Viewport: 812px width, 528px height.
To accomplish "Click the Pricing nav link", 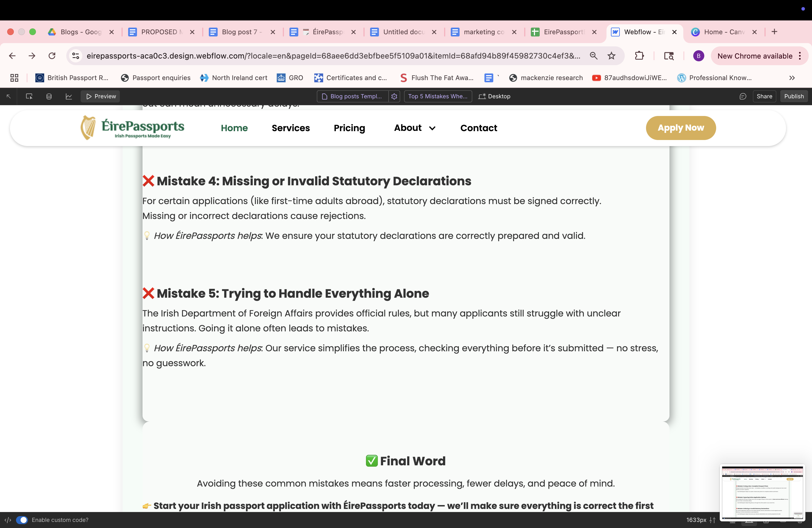I will [349, 128].
